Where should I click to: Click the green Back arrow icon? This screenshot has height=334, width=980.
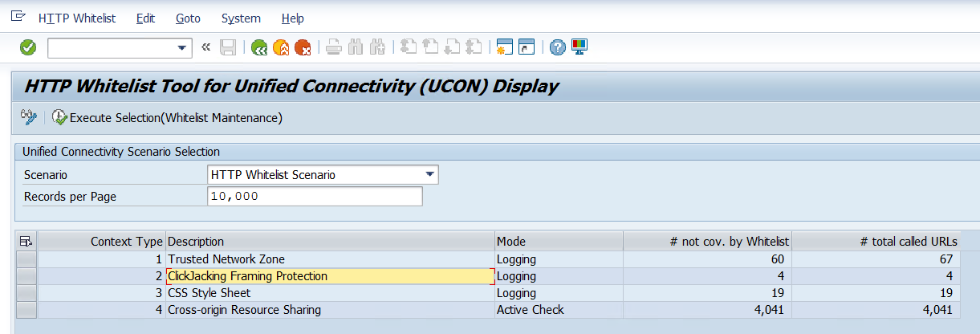pyautogui.click(x=259, y=48)
